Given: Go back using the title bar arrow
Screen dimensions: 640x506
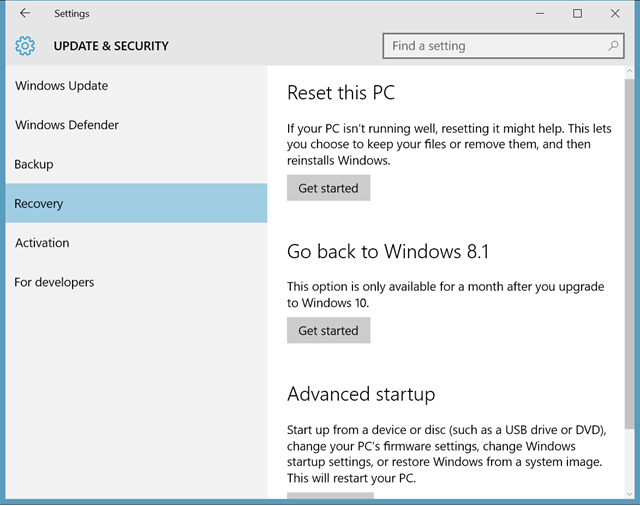Looking at the screenshot, I should point(25,13).
